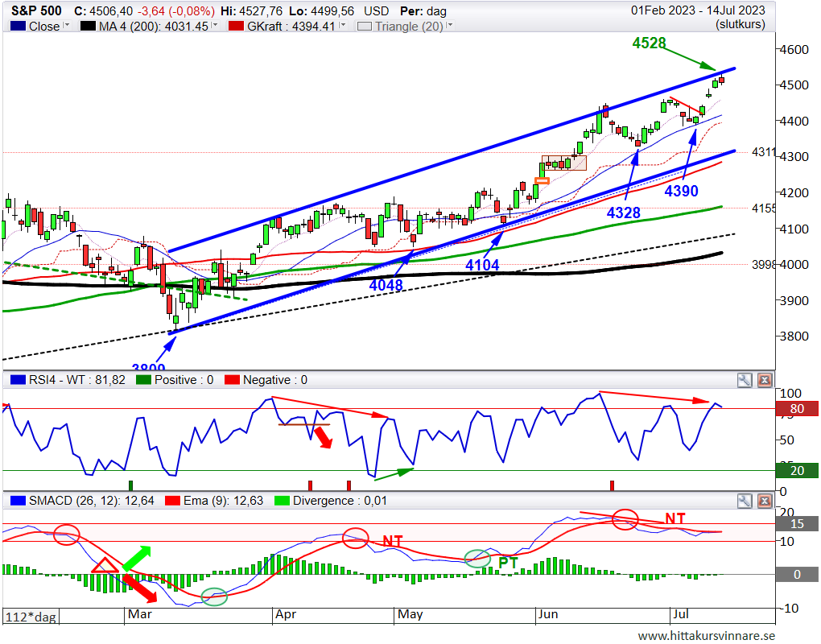Click the red NT label near May
This screenshot has height=644, width=821.
[392, 541]
